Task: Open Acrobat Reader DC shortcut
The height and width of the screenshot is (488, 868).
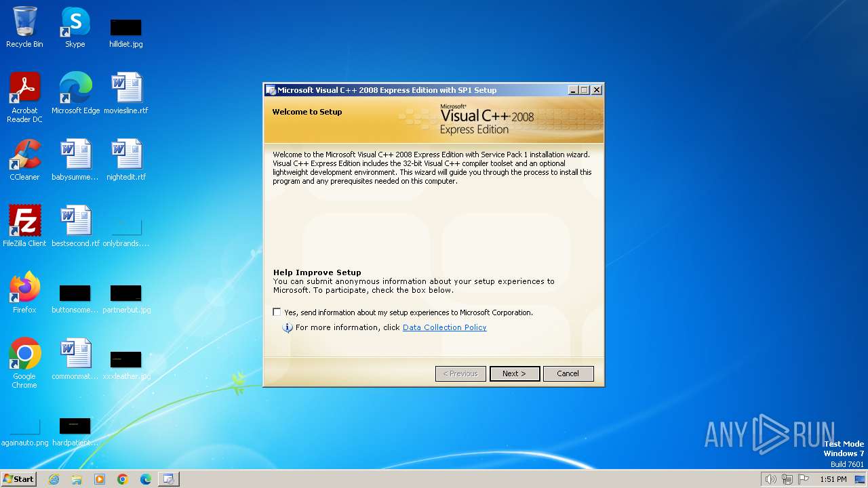Action: (x=24, y=97)
